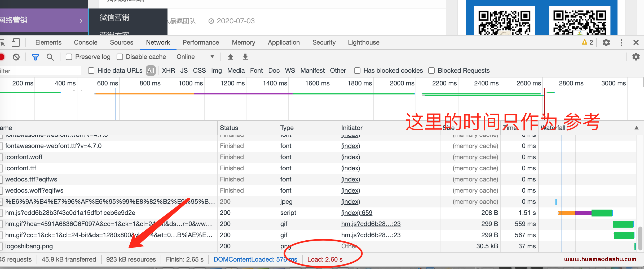Open hm.js initiator link for 559 ms gif
644x269 pixels.
tap(371, 224)
